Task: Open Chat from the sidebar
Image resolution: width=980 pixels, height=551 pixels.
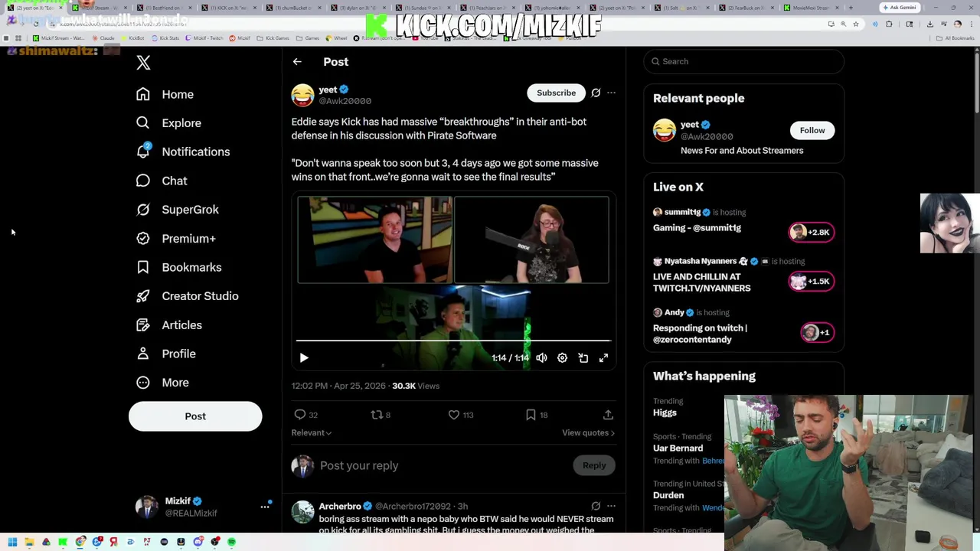Action: coord(162,181)
